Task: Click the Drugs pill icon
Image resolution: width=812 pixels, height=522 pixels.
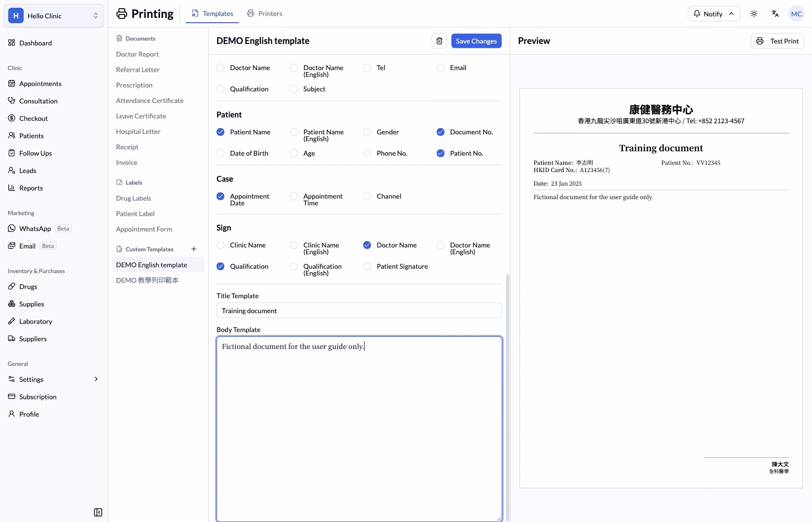Action: (12, 286)
